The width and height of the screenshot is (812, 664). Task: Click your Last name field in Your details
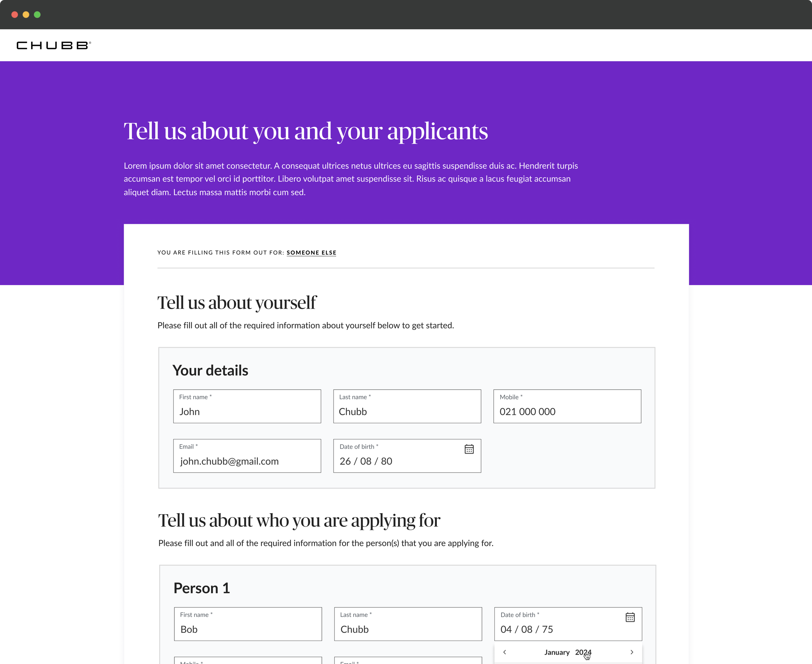pyautogui.click(x=407, y=407)
